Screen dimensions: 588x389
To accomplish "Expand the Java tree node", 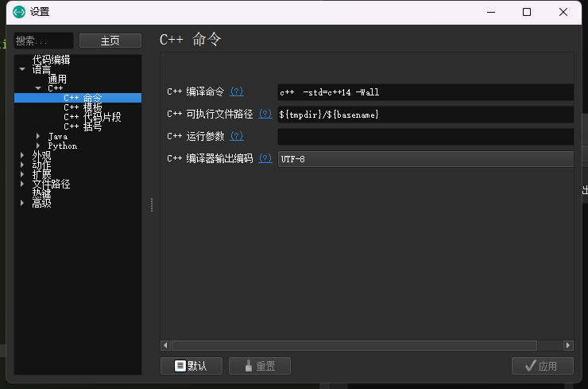I will click(x=37, y=137).
